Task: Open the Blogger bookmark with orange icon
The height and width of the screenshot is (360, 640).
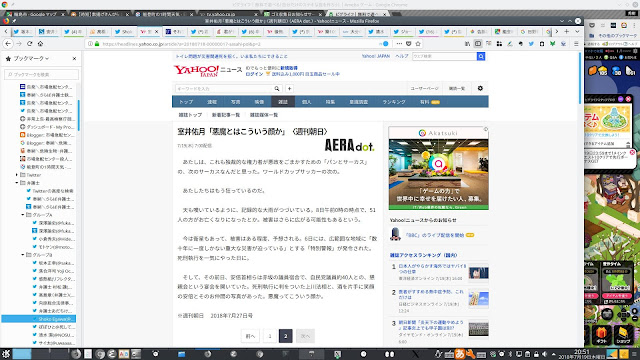Action: pyautogui.click(x=47, y=135)
